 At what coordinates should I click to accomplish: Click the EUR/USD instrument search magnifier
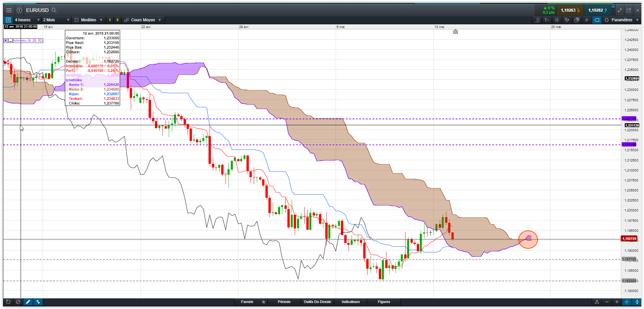54,10
